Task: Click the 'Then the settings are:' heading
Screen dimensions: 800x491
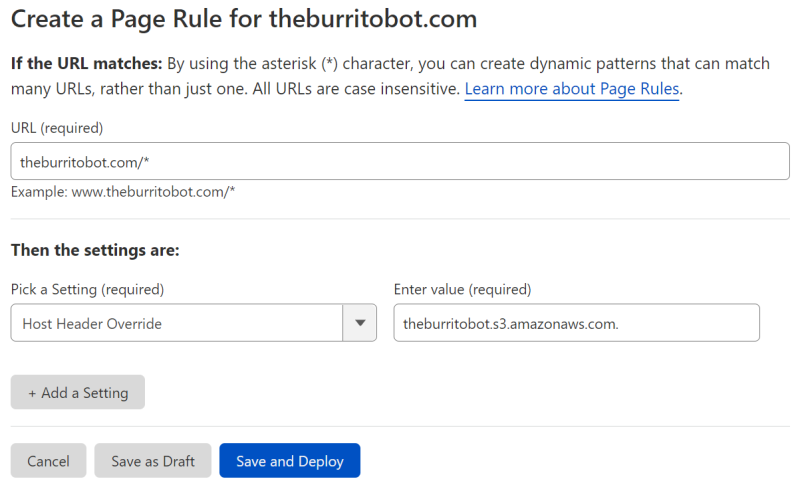Action: click(x=95, y=250)
